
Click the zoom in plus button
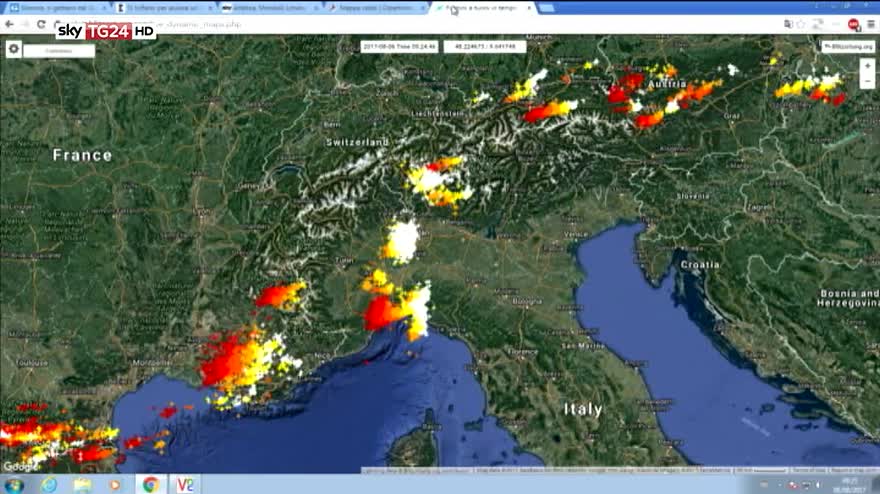coord(867,65)
